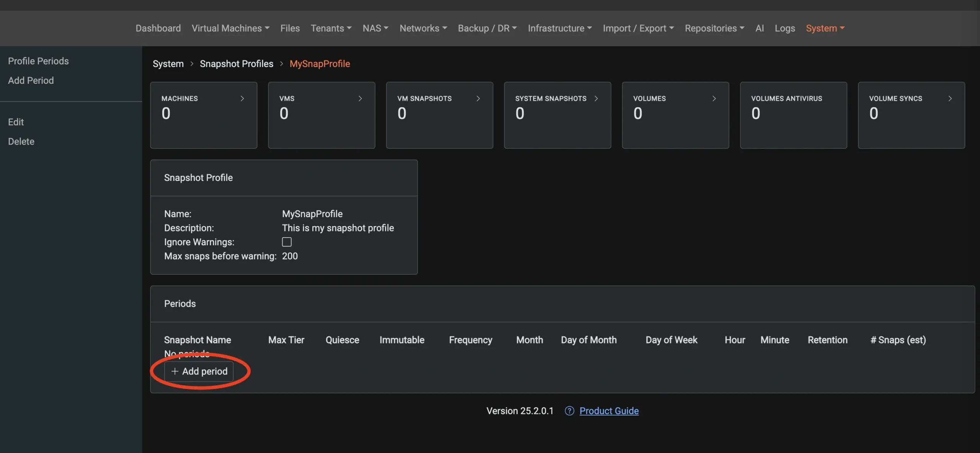Go to the Dashboard menu item
This screenshot has height=453, width=980.
(158, 28)
